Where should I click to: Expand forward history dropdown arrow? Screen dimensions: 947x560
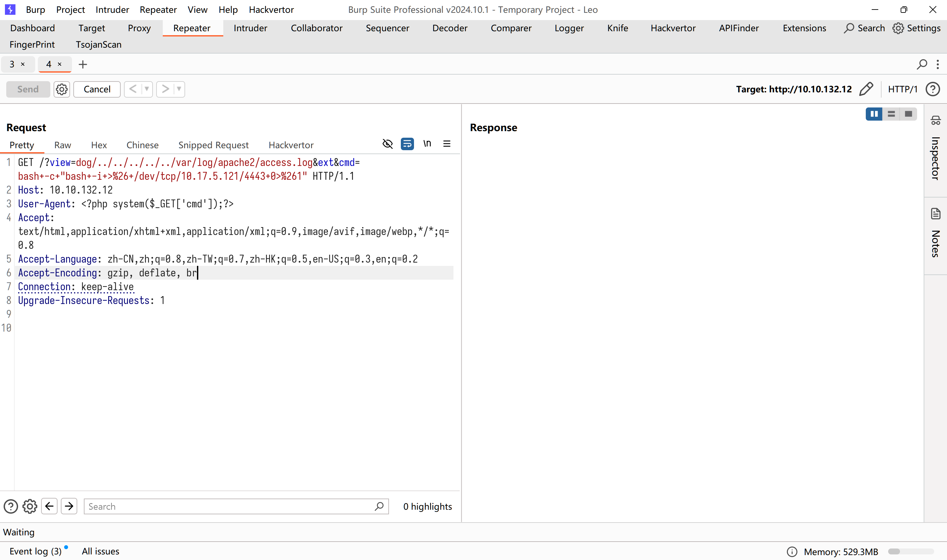[x=179, y=89]
